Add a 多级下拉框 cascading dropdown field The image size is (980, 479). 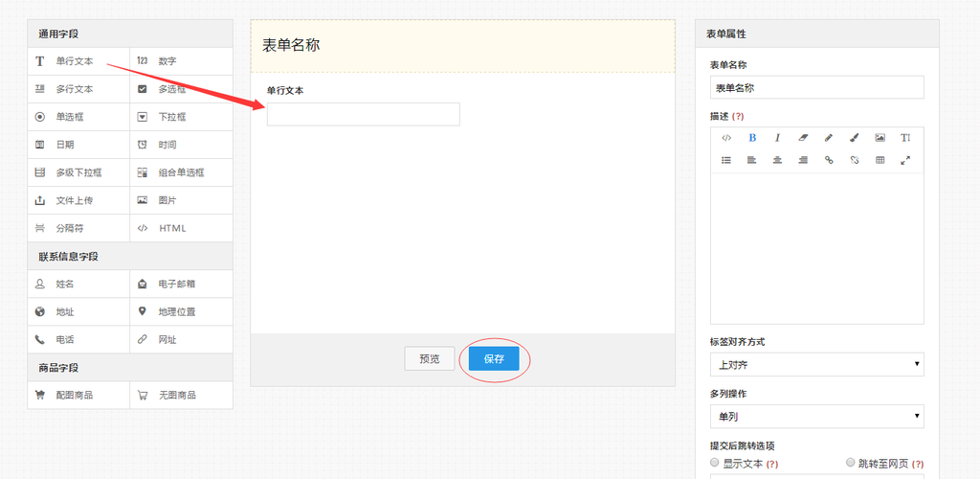(x=78, y=172)
